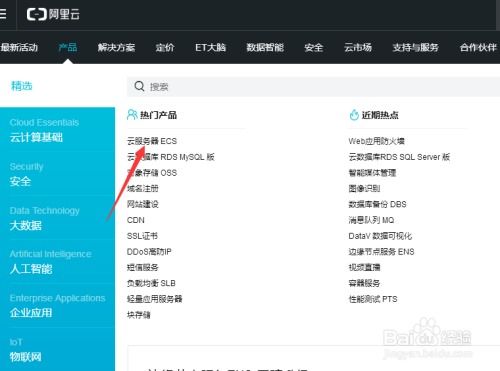The image size is (500, 371).
Task: Open 负载均衡 SLB link
Action: click(151, 283)
